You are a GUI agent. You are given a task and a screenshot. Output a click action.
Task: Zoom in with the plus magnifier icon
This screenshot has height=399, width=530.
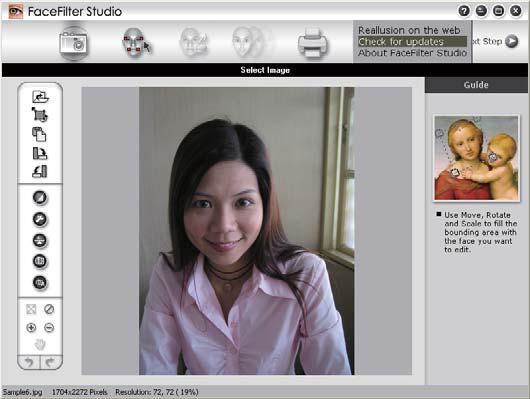pyautogui.click(x=31, y=327)
